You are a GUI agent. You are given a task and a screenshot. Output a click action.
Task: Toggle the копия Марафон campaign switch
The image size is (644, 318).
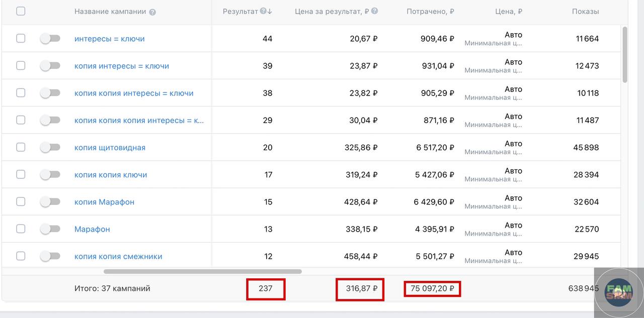click(50, 201)
